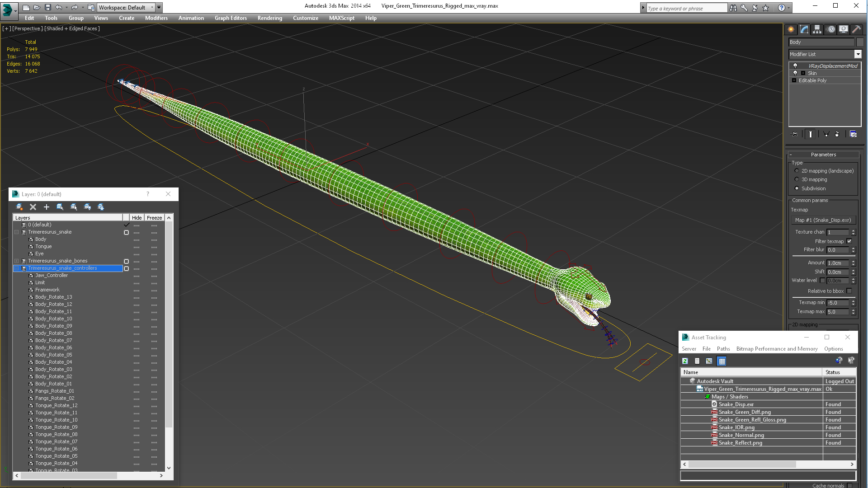
Task: Click Refresh icon in Asset Tracking toolbar
Action: (685, 361)
